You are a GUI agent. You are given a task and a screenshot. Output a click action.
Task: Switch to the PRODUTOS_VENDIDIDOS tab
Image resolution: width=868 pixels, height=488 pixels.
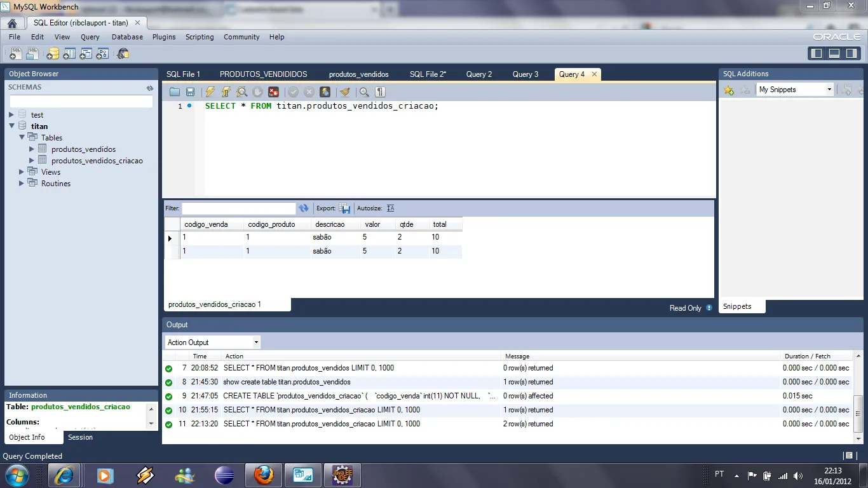263,74
